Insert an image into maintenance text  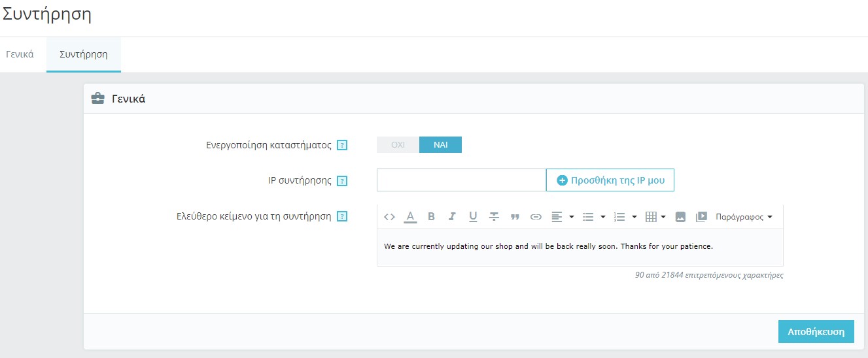pos(680,217)
